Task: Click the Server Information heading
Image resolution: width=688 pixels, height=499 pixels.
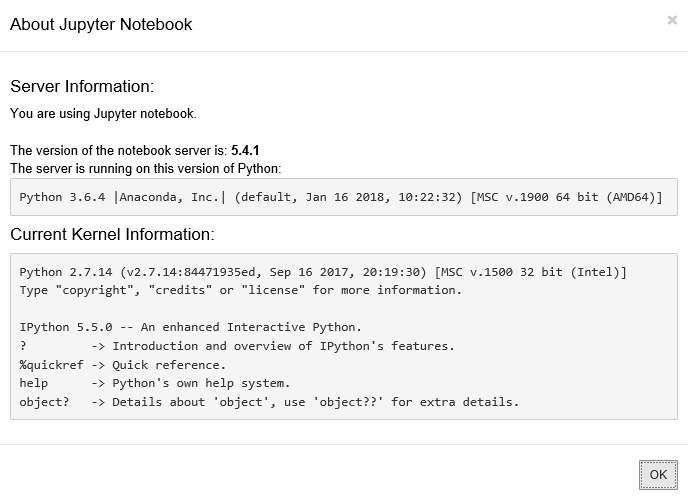Action: tap(82, 86)
